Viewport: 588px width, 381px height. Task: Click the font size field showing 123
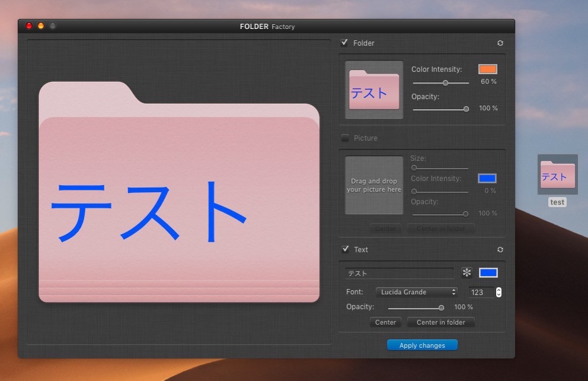(x=481, y=292)
